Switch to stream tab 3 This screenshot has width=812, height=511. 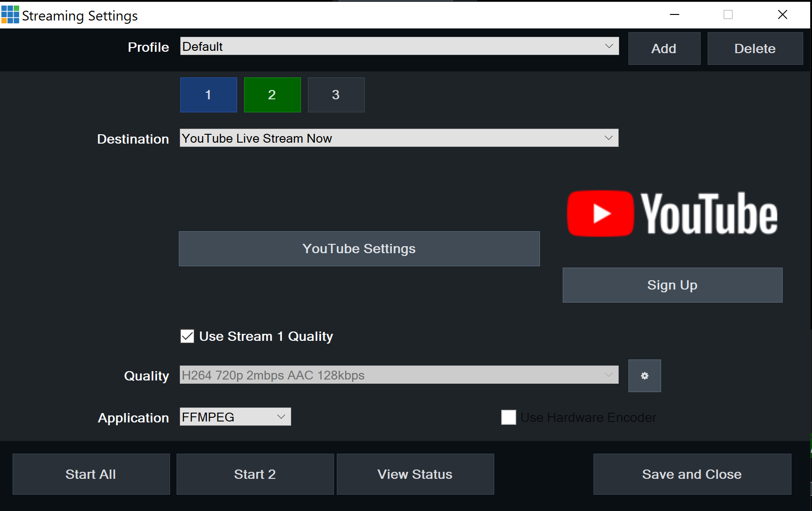336,95
